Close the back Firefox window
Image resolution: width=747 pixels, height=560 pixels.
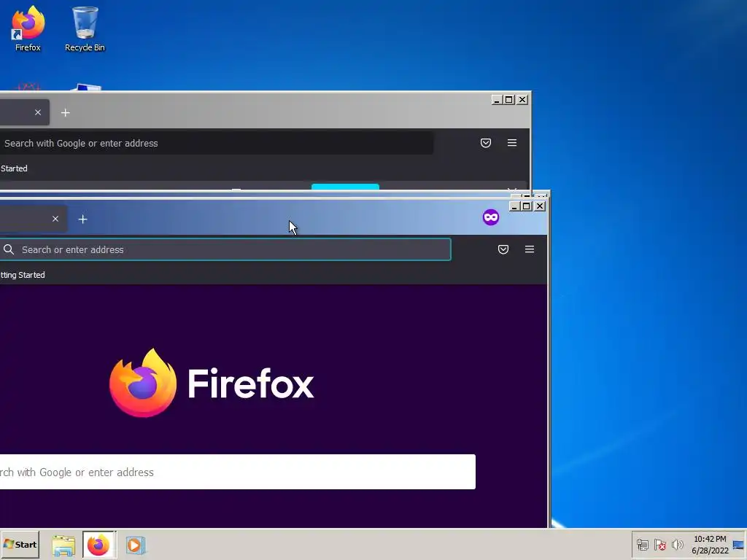[x=522, y=100]
